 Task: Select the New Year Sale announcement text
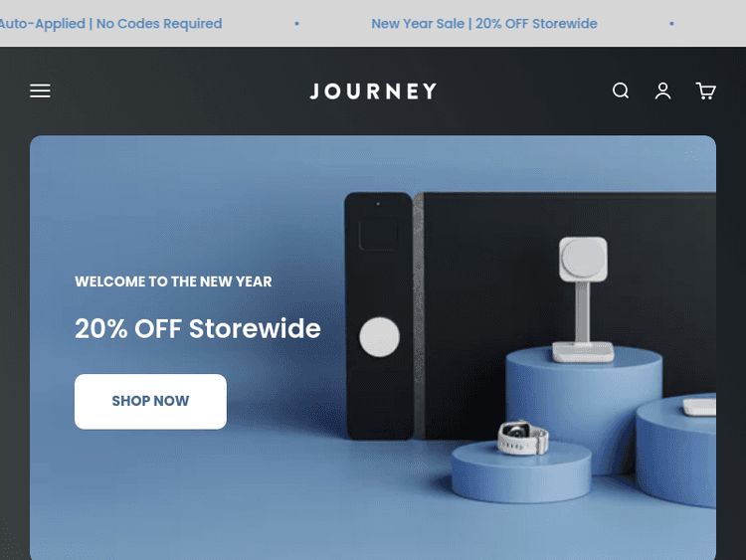[x=483, y=23]
